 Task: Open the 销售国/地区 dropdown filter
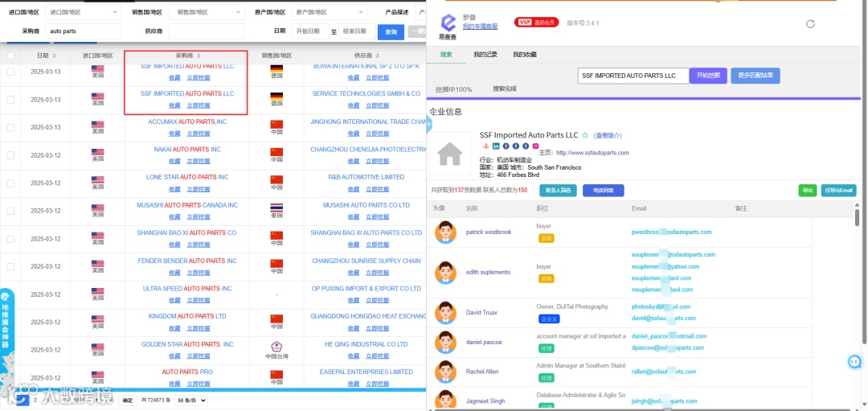(x=207, y=11)
